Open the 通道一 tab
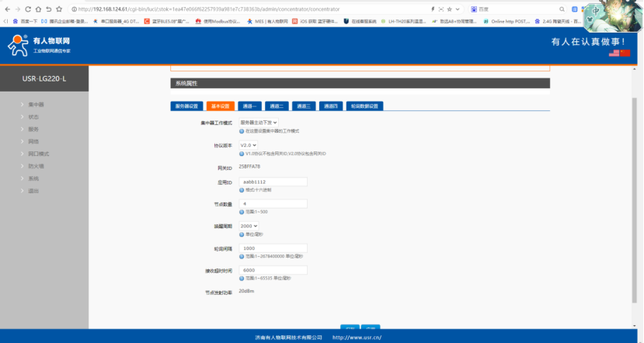Screen dimensions: 644x343 249,106
